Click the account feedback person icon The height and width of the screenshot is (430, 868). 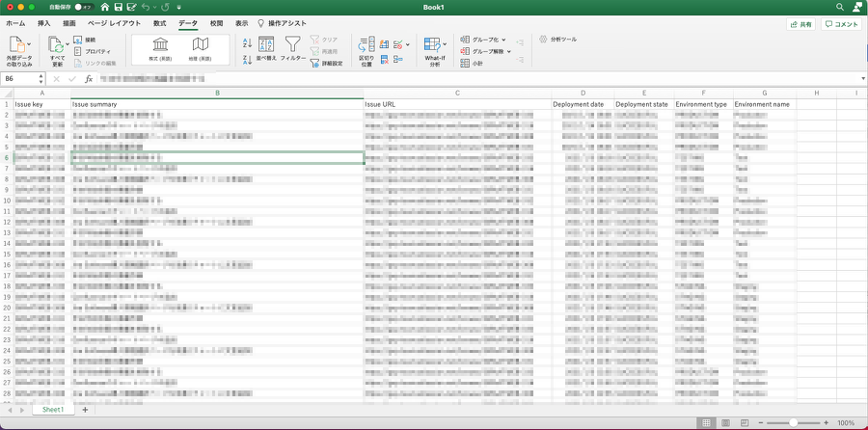(x=857, y=7)
